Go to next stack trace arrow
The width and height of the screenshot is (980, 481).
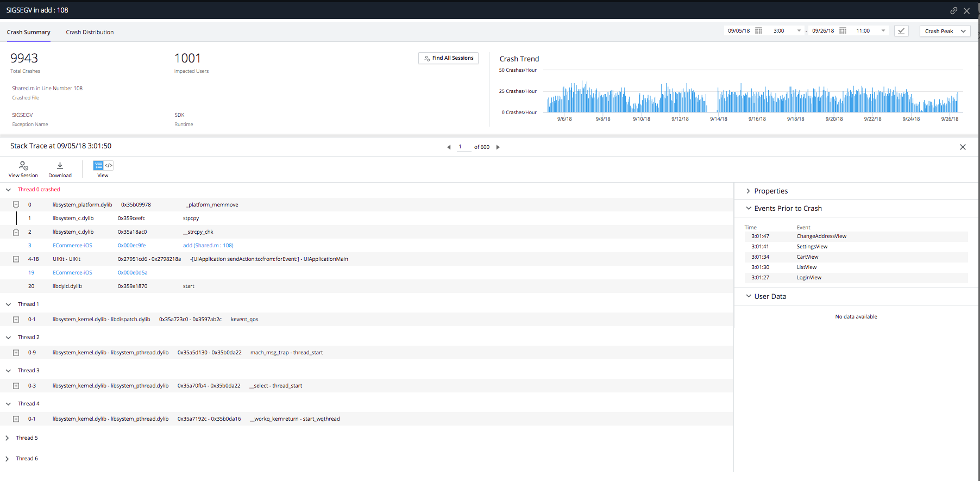click(498, 147)
